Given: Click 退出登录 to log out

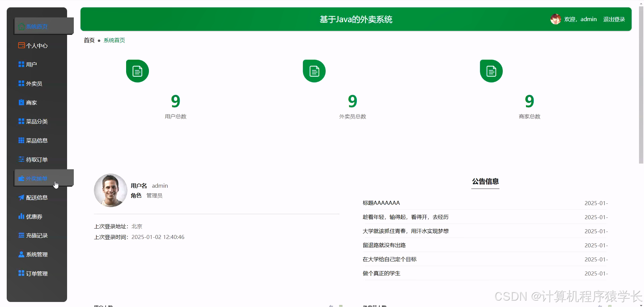Looking at the screenshot, I should [614, 19].
